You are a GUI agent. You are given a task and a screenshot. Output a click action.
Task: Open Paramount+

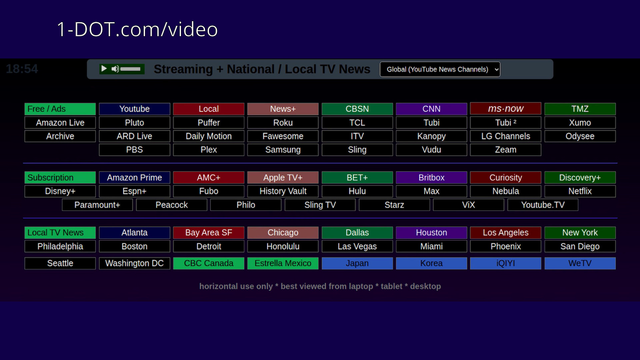[x=97, y=205]
